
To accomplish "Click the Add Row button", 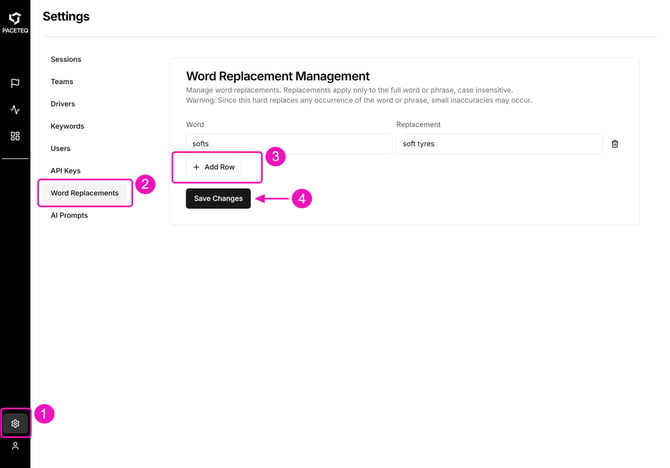I will pyautogui.click(x=214, y=167).
